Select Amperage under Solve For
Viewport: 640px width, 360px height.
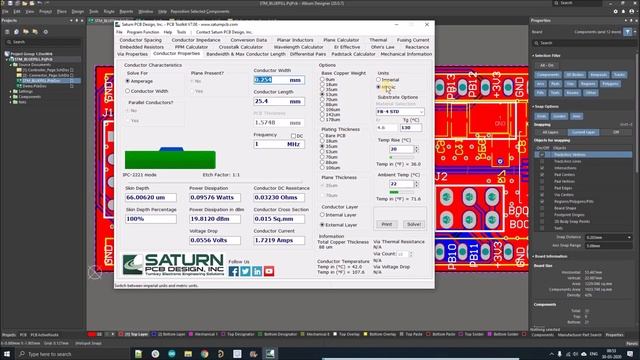128,81
